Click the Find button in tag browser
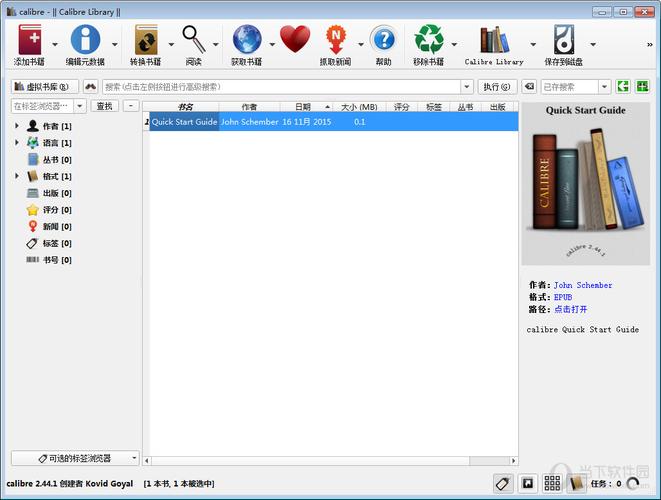661x500 pixels. click(105, 106)
